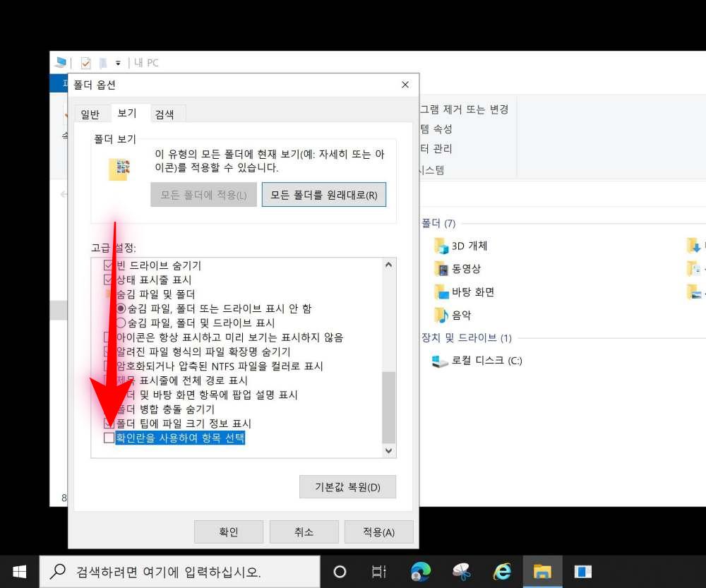Open the Windows Start menu
The image size is (706, 588).
coord(19,570)
